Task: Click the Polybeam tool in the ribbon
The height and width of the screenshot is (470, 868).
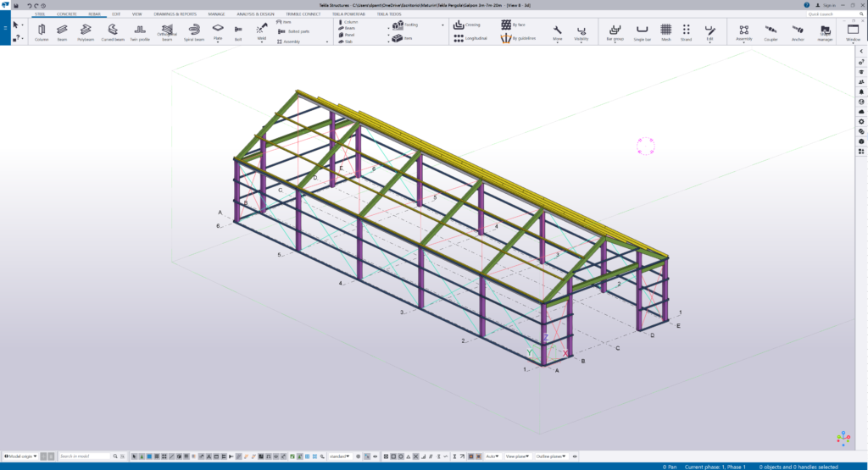Action: point(86,31)
